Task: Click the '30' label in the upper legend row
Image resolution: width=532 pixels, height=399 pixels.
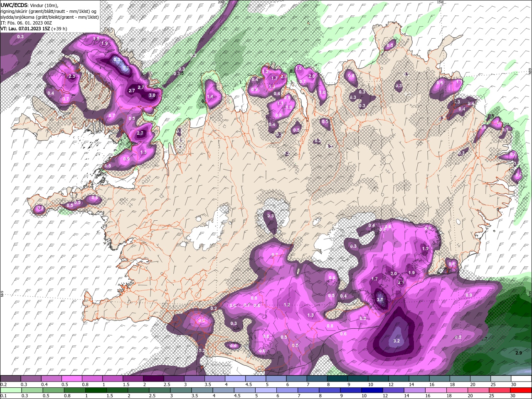Action: pos(514,385)
